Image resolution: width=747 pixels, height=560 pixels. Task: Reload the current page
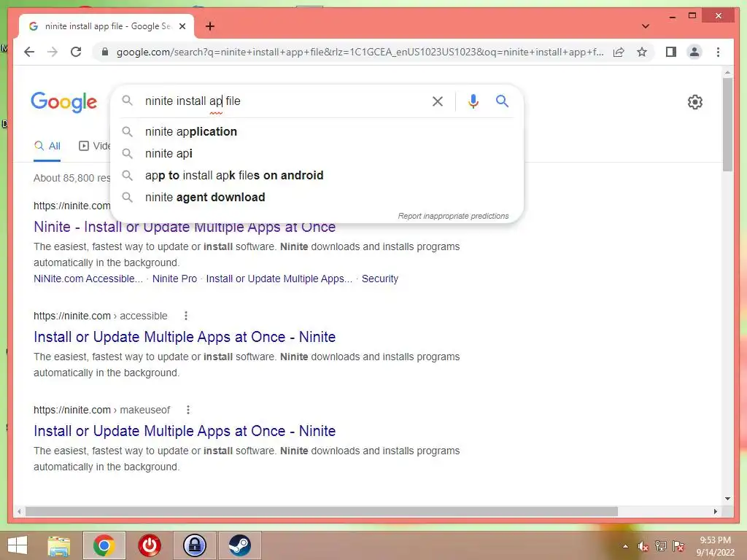[76, 52]
